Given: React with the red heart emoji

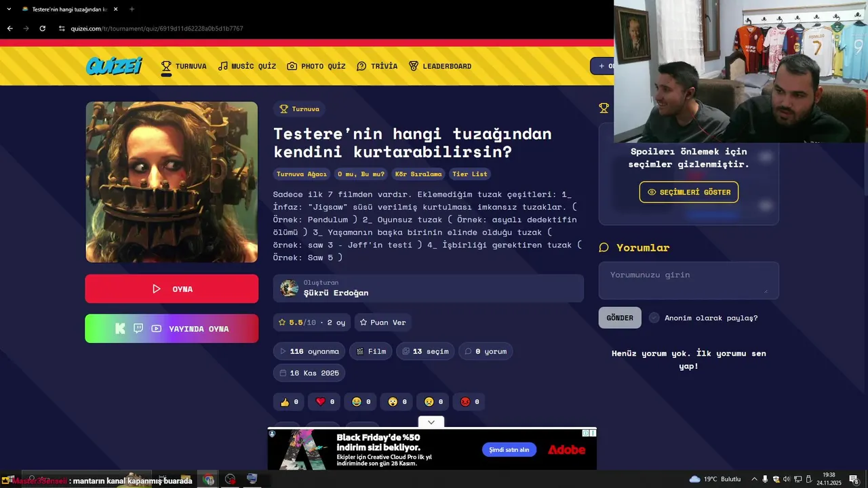Looking at the screenshot, I should point(325,402).
